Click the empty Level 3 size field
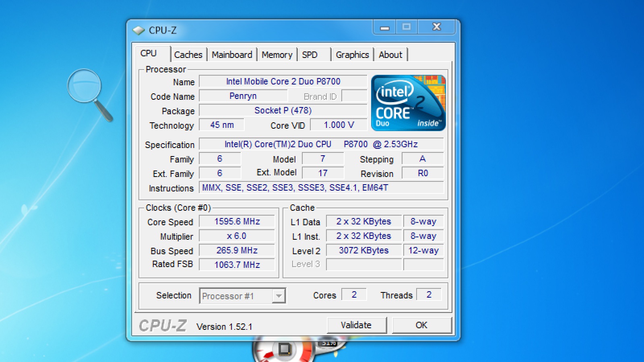This screenshot has width=644, height=362. (364, 265)
